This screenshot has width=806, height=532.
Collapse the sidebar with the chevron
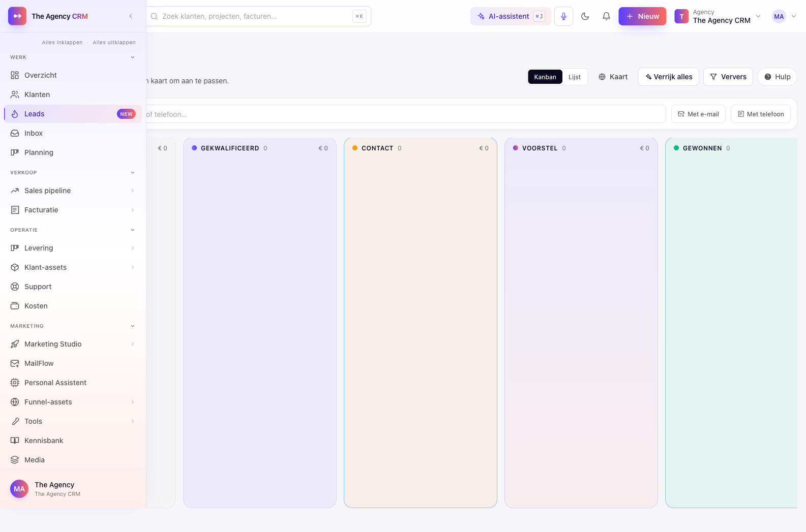[x=131, y=16]
